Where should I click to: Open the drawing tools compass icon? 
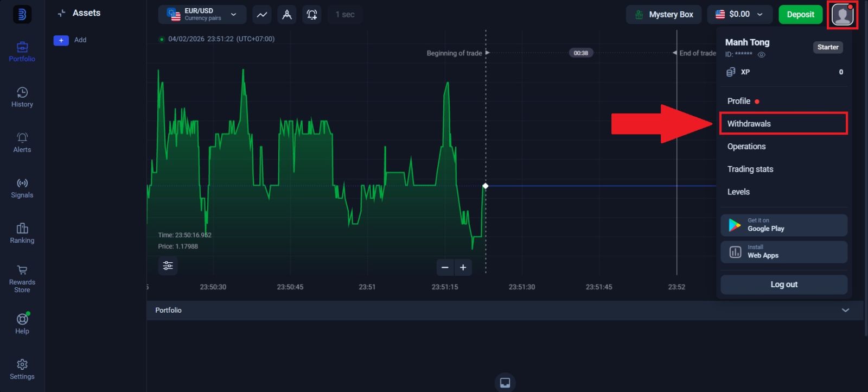click(x=287, y=15)
